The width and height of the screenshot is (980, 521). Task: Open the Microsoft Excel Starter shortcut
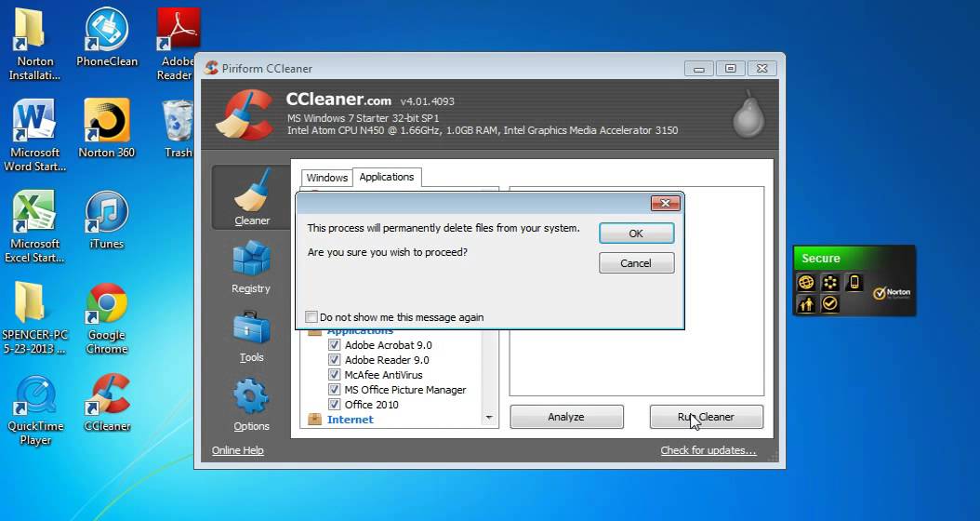pyautogui.click(x=34, y=226)
